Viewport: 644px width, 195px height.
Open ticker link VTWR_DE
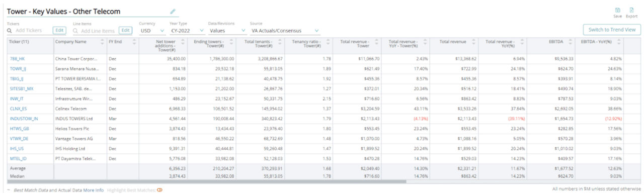tap(19, 138)
